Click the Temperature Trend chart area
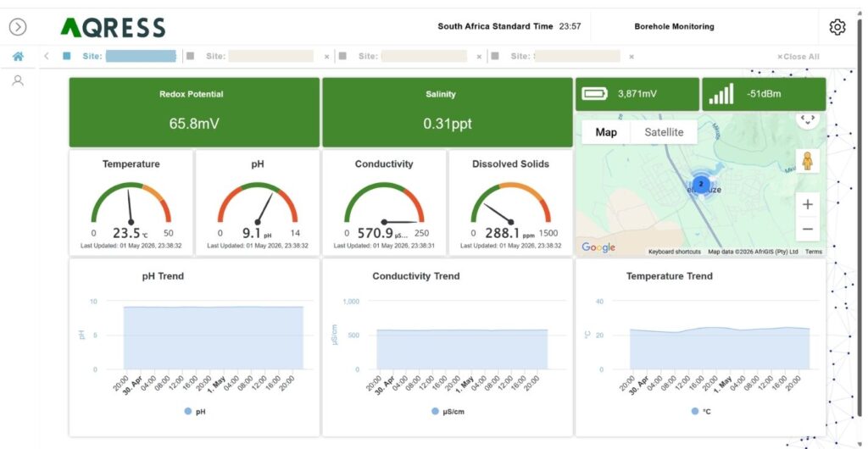This screenshot has height=449, width=868. 719,348
